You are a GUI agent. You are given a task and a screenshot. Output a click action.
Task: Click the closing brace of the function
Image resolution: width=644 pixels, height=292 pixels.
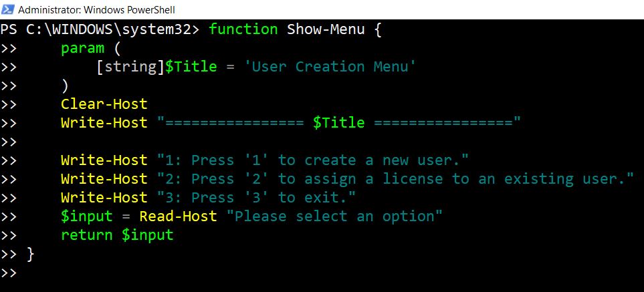pos(30,254)
